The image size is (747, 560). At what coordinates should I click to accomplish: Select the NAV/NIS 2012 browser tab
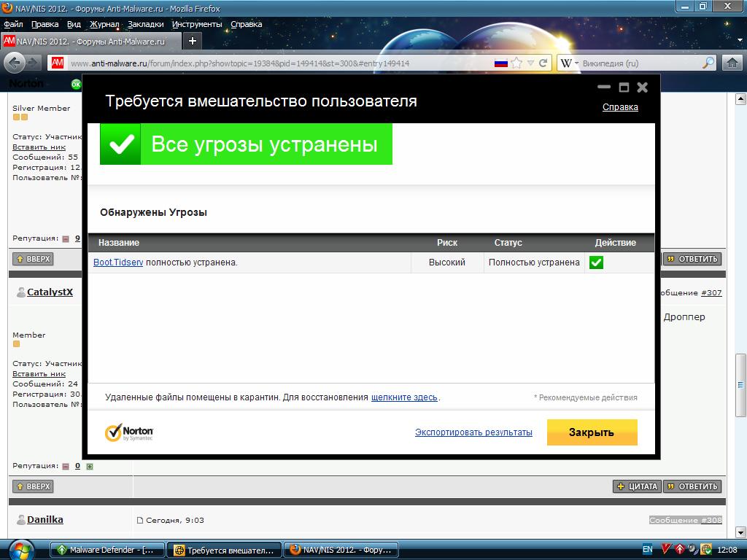click(91, 42)
